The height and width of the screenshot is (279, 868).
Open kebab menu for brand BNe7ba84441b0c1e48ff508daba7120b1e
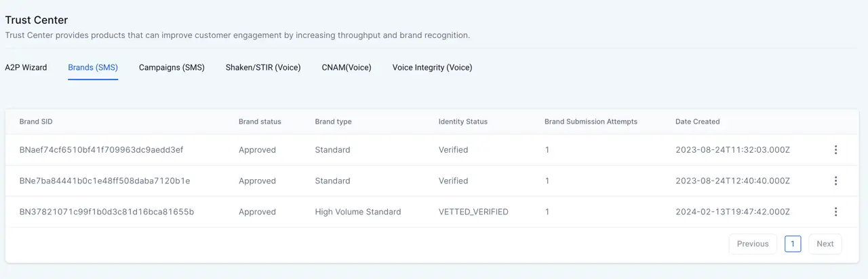[x=835, y=181]
